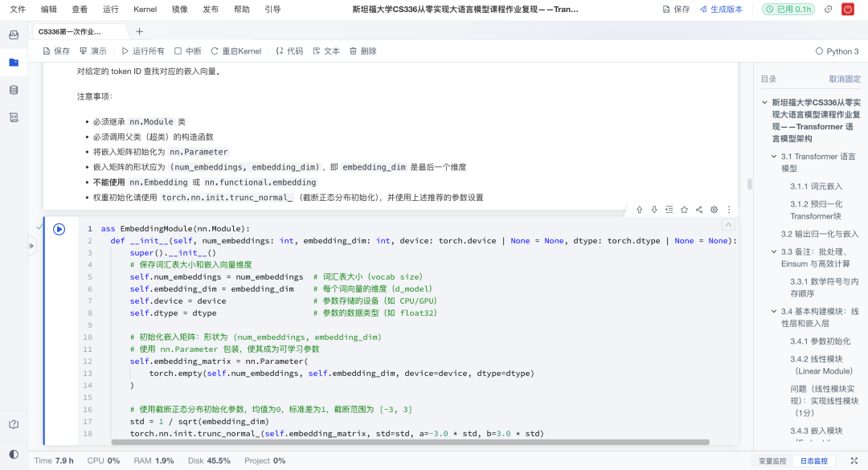Open the 运行 menu

(x=111, y=10)
